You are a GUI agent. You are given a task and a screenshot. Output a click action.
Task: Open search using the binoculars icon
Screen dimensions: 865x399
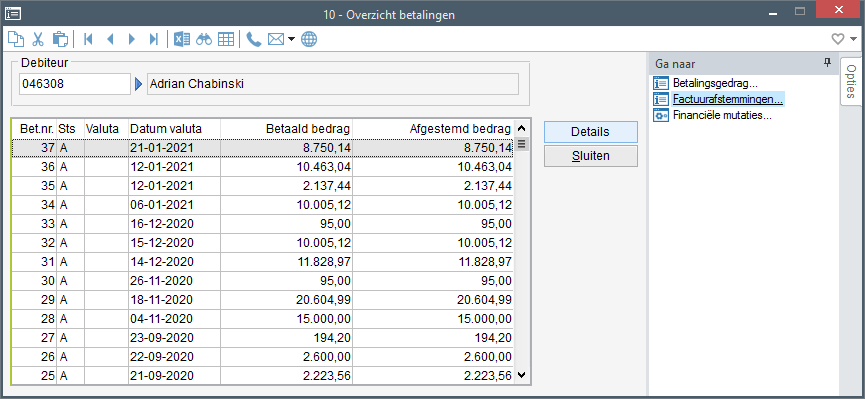coord(204,39)
